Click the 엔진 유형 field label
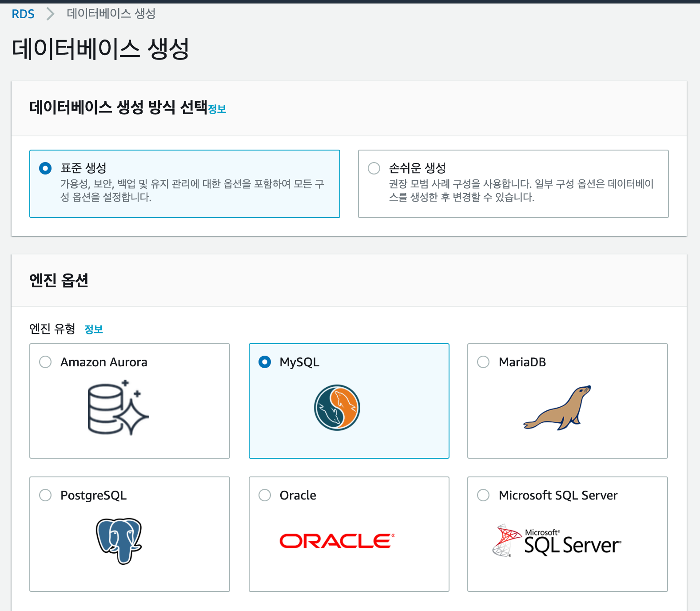Viewport: 700px width, 611px height. tap(52, 329)
